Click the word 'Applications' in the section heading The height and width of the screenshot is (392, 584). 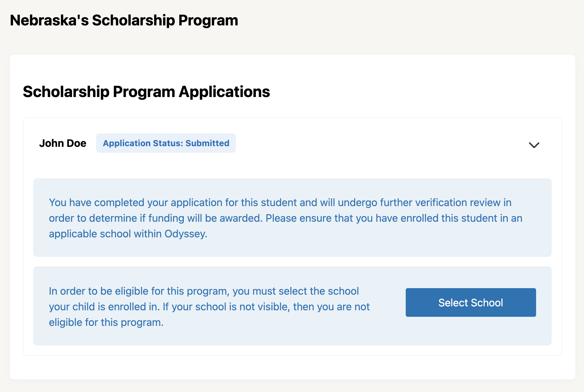(224, 92)
